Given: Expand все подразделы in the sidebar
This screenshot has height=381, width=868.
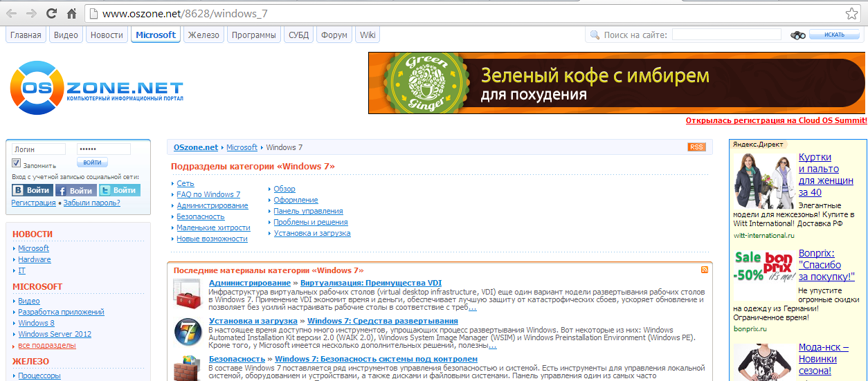Looking at the screenshot, I should (x=47, y=345).
